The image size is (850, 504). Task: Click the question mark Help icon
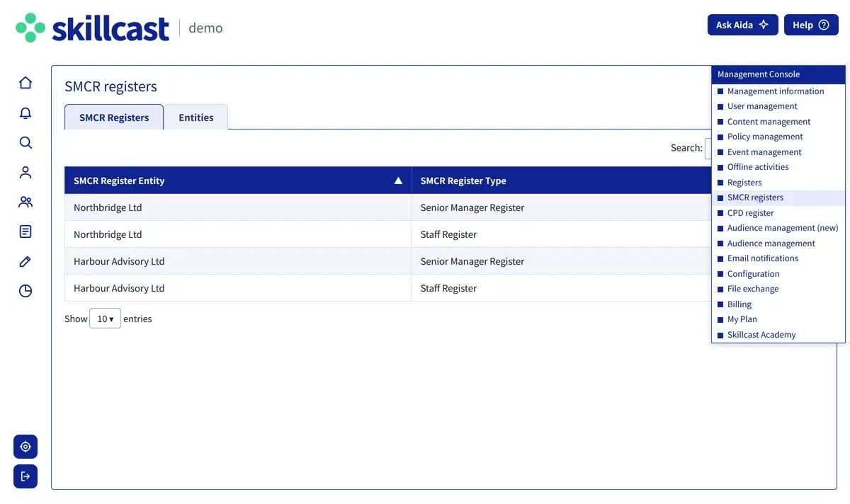point(824,25)
